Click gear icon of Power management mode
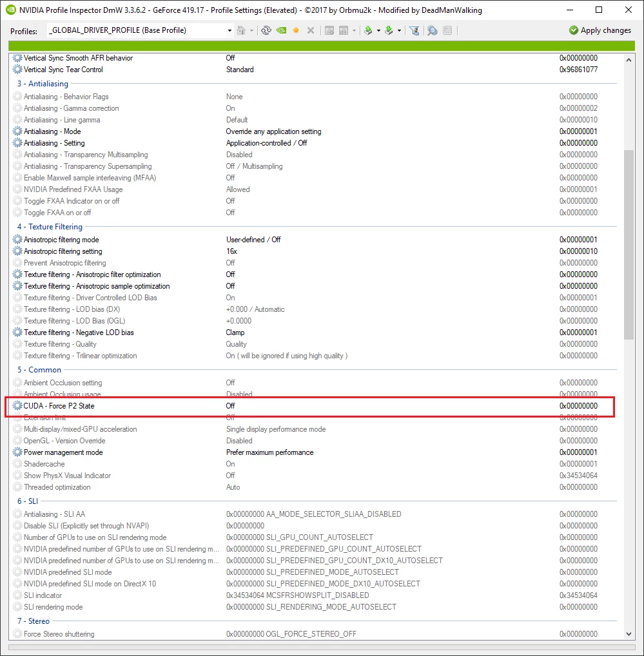Viewport: 644px width, 656px height. [x=17, y=452]
